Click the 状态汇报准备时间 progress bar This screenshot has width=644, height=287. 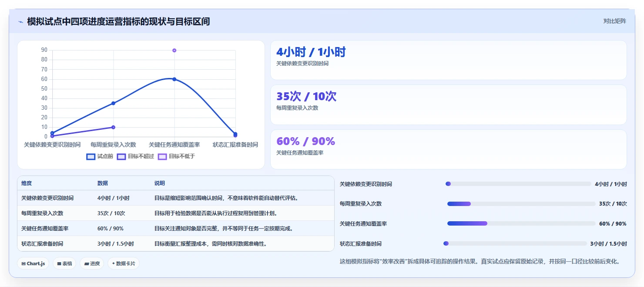(515, 243)
